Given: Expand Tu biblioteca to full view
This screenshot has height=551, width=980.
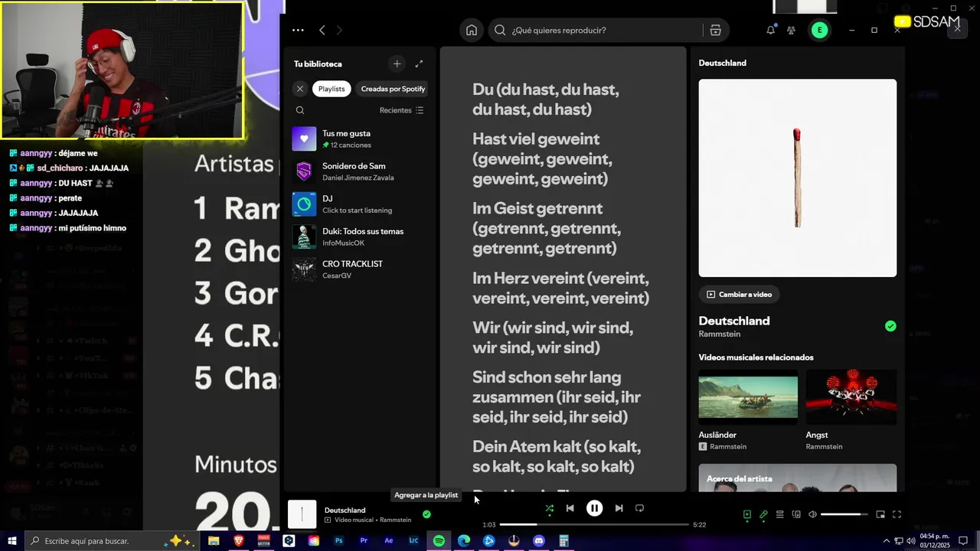Looking at the screenshot, I should 419,64.
